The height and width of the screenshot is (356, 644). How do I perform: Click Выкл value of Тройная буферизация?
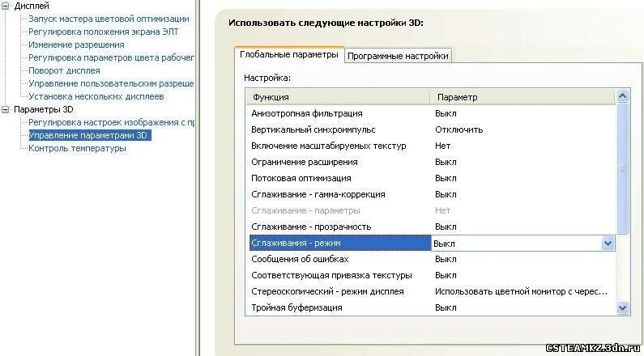(x=446, y=307)
